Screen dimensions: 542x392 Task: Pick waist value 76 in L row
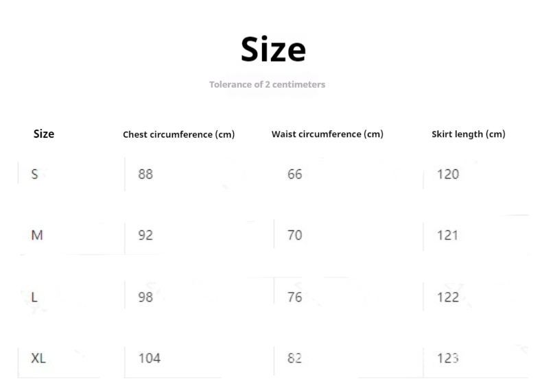point(294,297)
